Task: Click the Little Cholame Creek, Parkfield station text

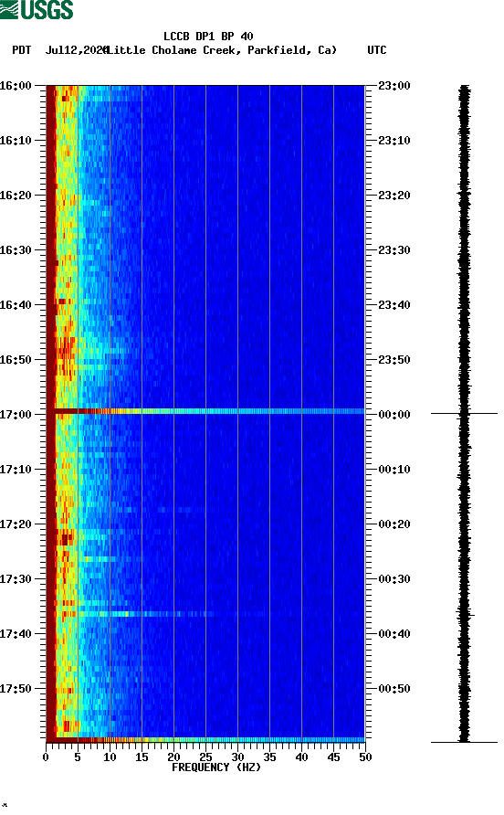Action: coord(222,50)
